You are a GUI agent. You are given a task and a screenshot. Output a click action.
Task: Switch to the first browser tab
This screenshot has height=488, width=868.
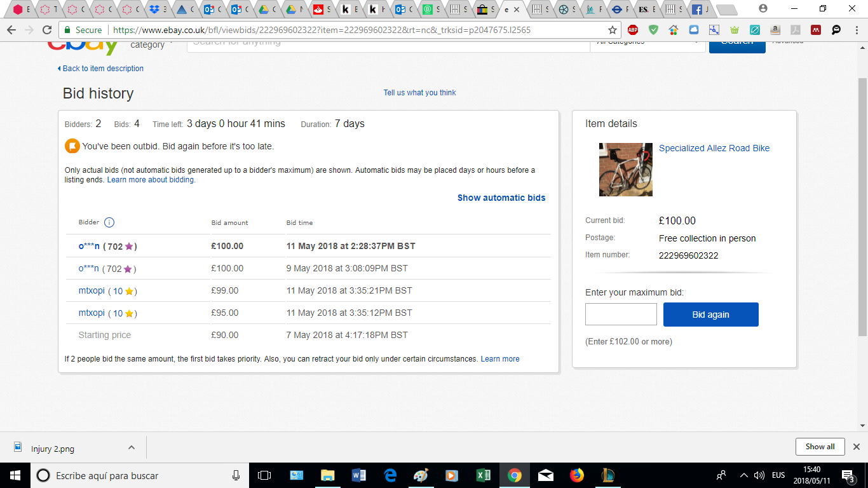click(20, 10)
